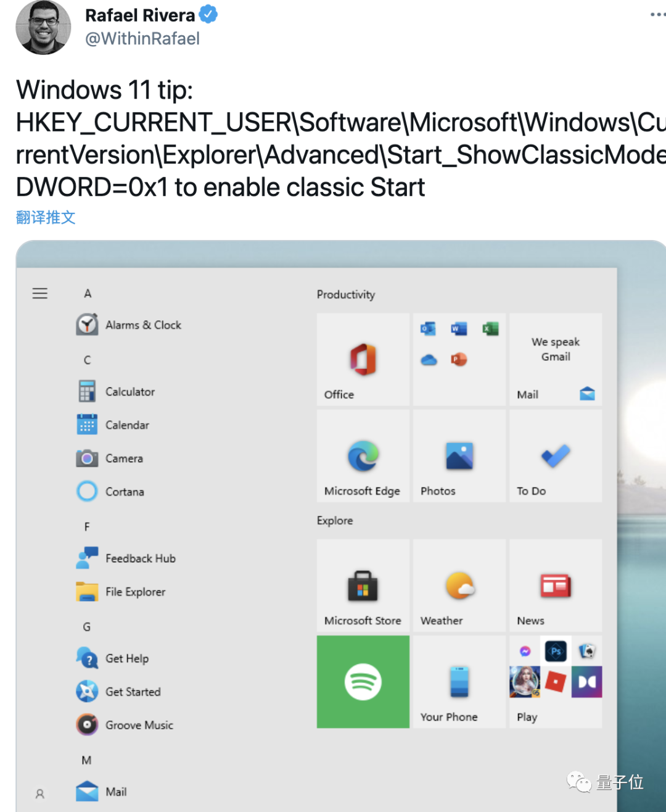Viewport: 666px width, 812px height.
Task: Click the Productivity group heading
Action: point(346,294)
